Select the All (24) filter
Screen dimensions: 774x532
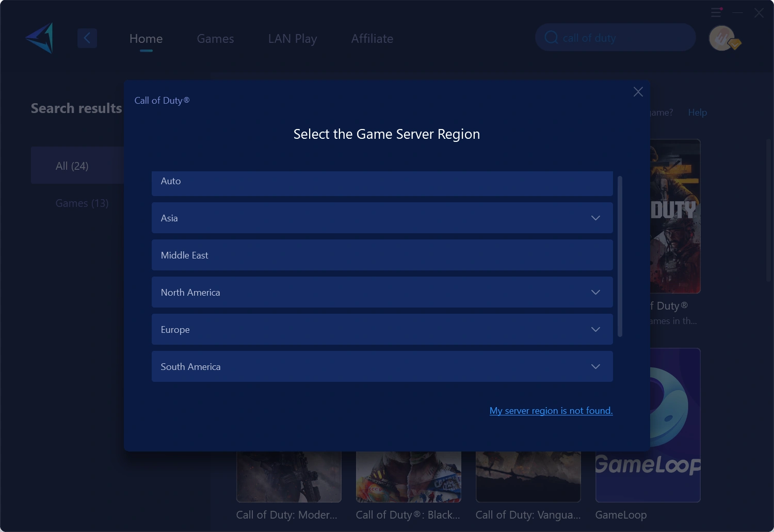pyautogui.click(x=77, y=166)
